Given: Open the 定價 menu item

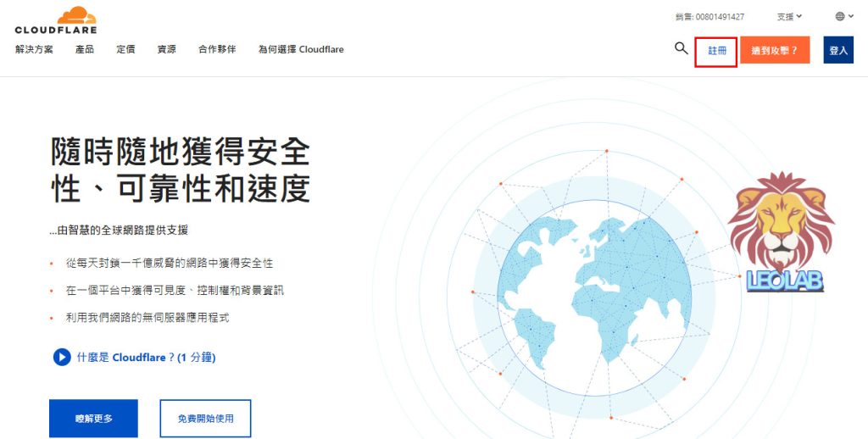Looking at the screenshot, I should point(125,49).
